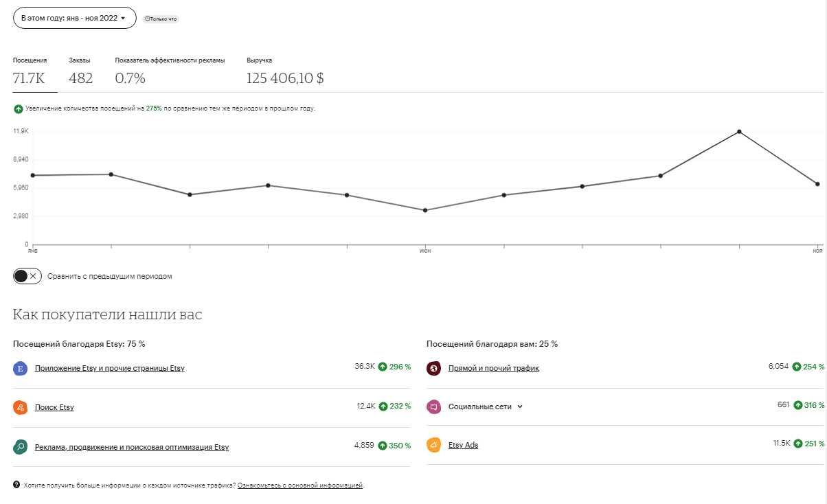This screenshot has width=827, height=504.
Task: Click the green up arrow beside 316 %
Action: tap(797, 405)
